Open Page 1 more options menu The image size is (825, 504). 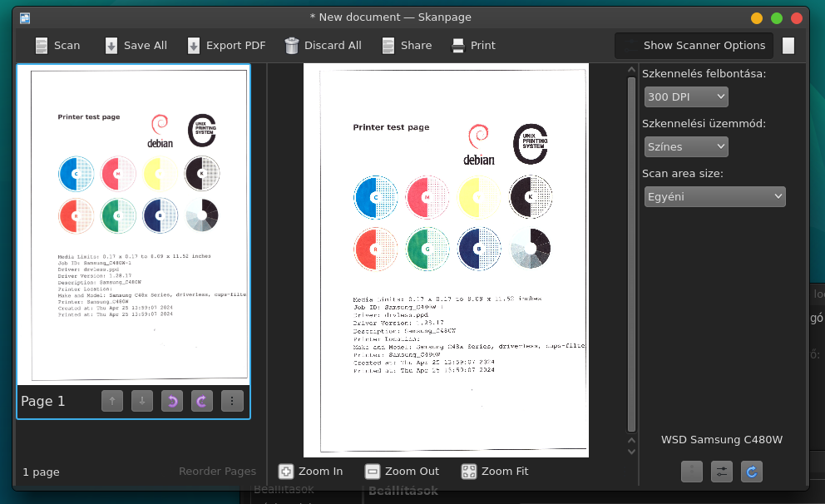(x=232, y=401)
